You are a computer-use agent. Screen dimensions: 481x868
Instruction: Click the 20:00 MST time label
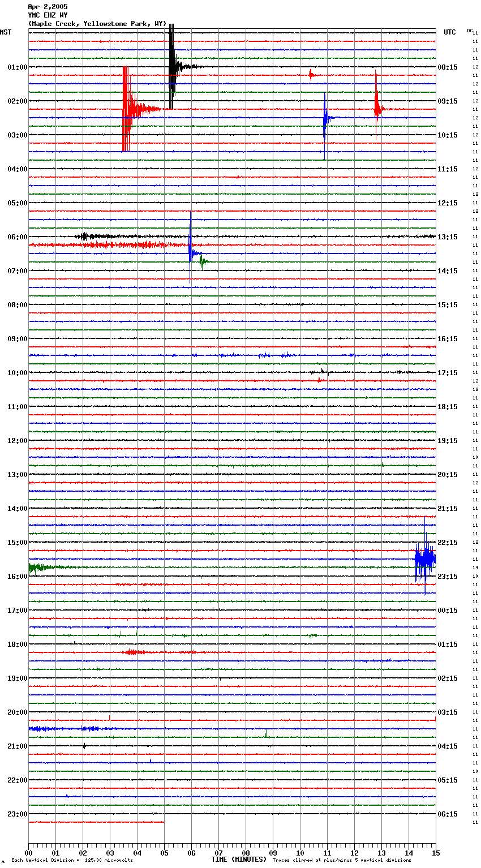coord(18,712)
